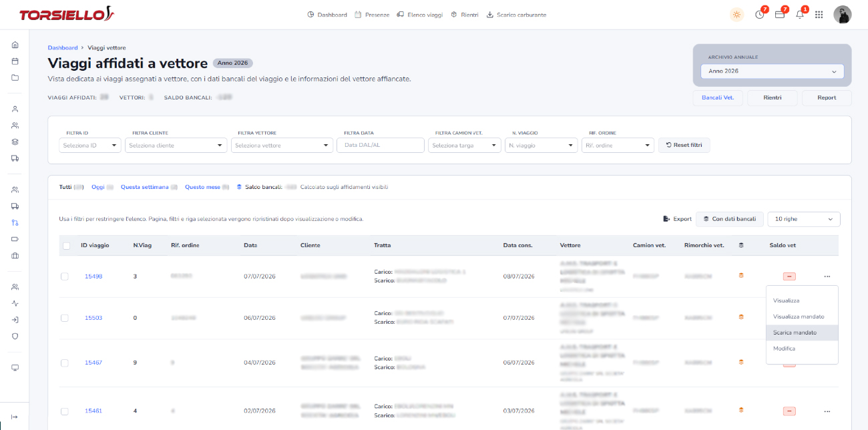Choose Visualizza mandato from the row menu
The height and width of the screenshot is (430, 868).
click(802, 316)
